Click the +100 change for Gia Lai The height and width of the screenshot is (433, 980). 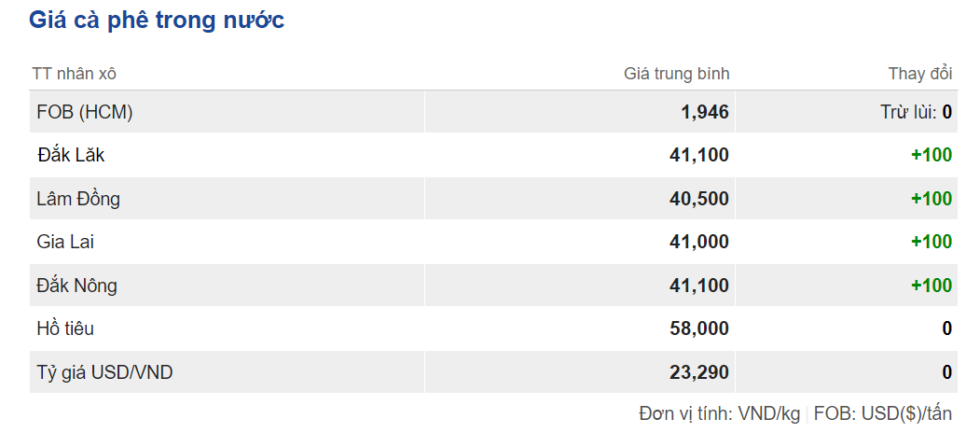932,242
